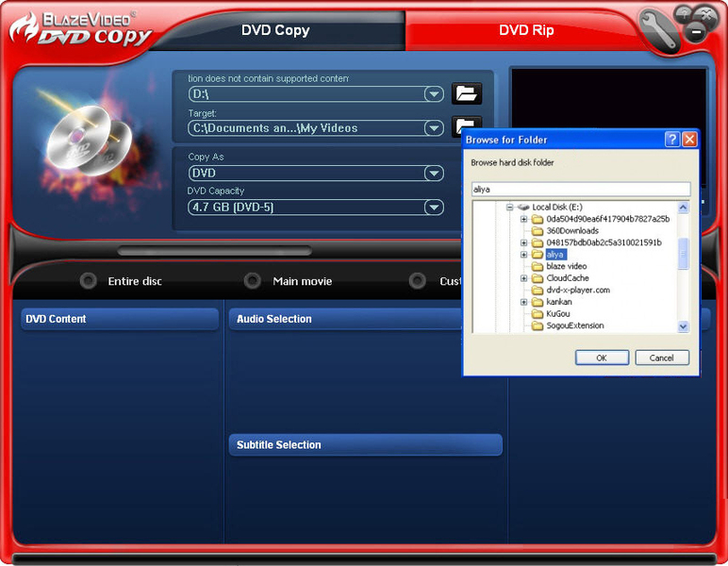
Task: Expand the CloudCache folder node
Action: (523, 278)
